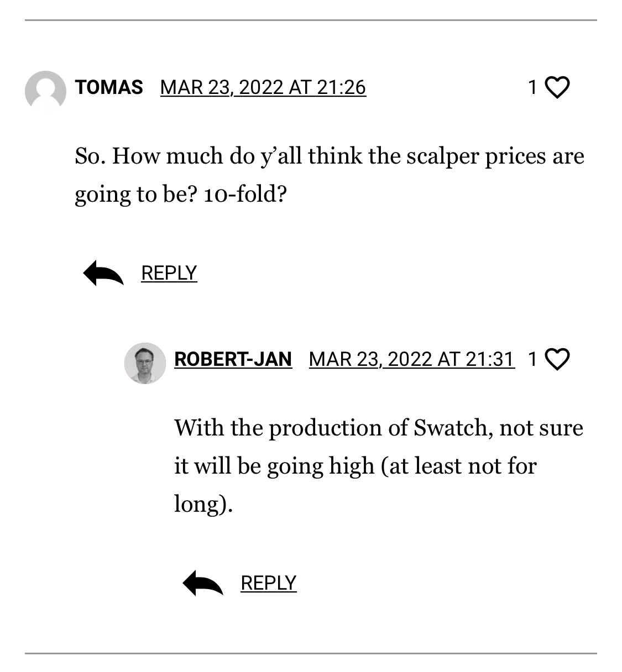Open Robert-Jan's profile photo
The image size is (622, 672).
click(145, 363)
